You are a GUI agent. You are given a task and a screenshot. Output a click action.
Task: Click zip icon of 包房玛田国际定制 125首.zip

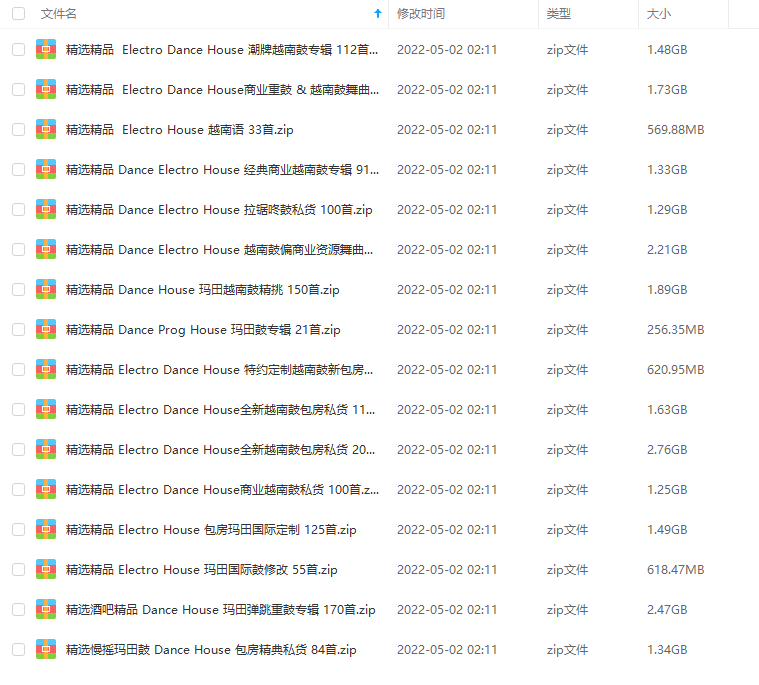point(46,529)
